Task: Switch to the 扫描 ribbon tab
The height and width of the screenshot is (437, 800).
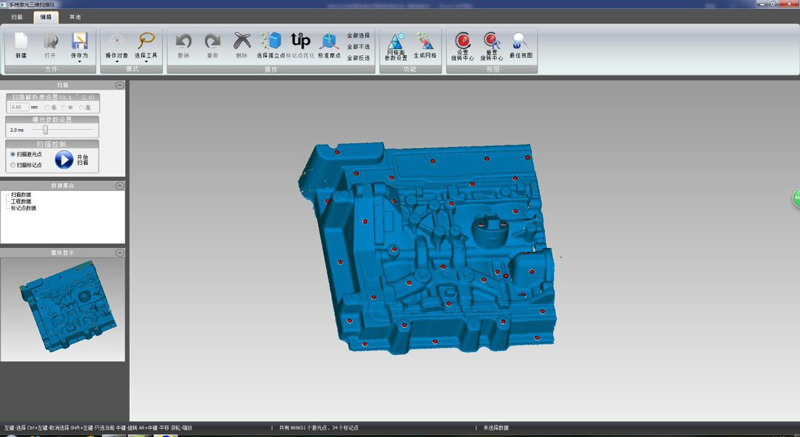Action: [17, 17]
